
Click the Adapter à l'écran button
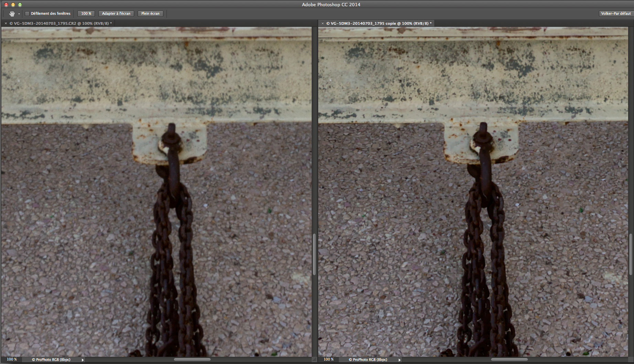click(x=116, y=14)
